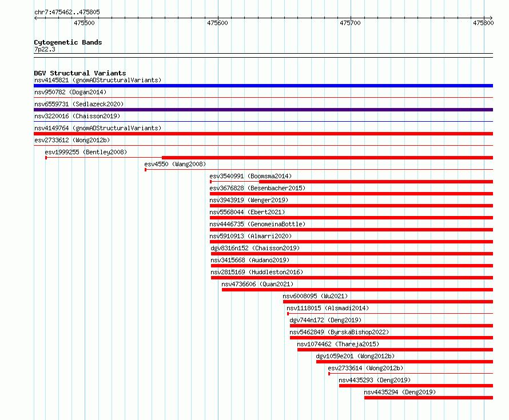Click nsv4149764 (gnomADStructuralVariants) label
Screen dimensions: 509x420
point(98,128)
